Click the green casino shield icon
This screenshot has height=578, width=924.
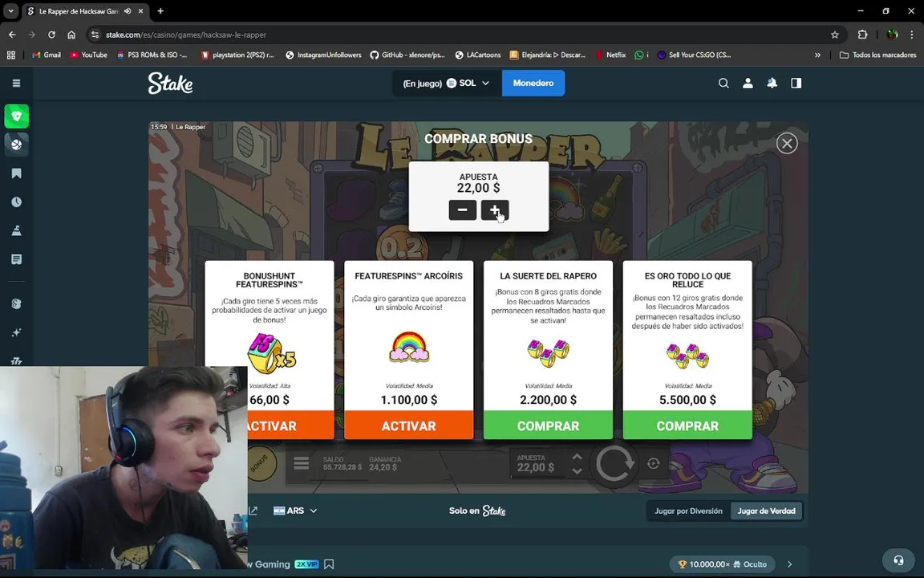click(17, 116)
